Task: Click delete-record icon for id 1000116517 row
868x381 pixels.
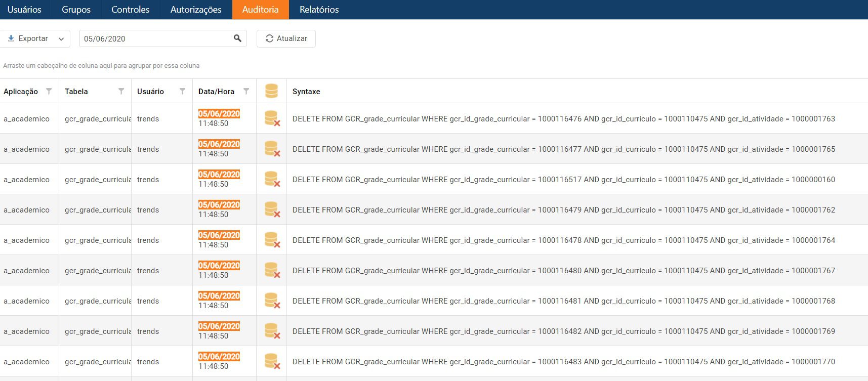Action: [272, 179]
